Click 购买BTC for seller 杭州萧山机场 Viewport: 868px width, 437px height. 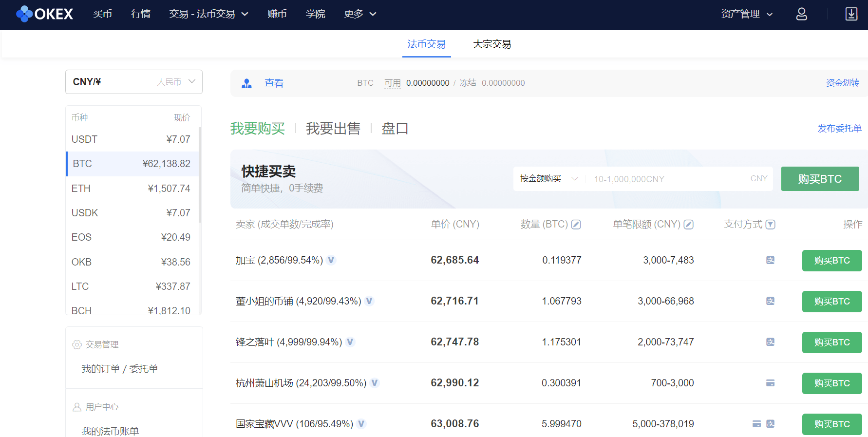coord(832,383)
